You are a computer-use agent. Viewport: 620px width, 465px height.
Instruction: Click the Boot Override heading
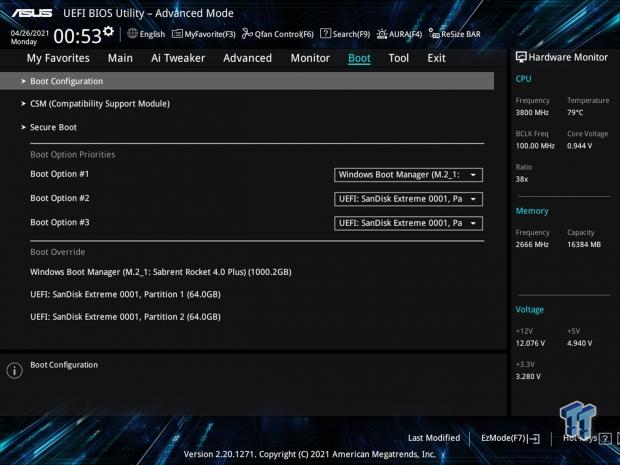(x=58, y=252)
